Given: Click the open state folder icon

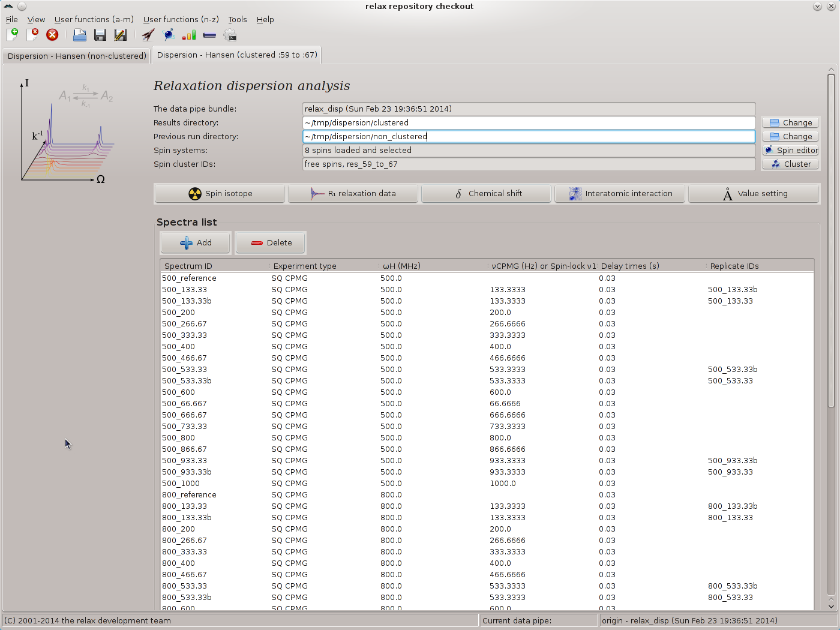Looking at the screenshot, I should tap(79, 35).
